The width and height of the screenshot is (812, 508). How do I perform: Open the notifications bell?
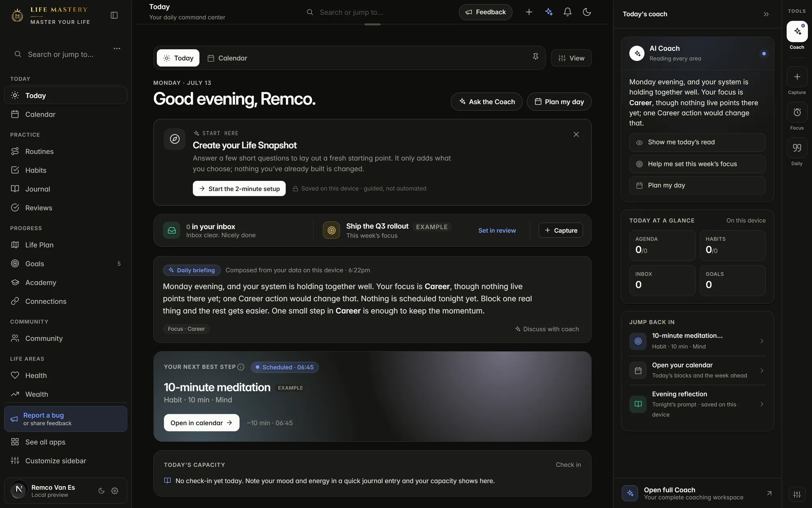[x=567, y=12]
